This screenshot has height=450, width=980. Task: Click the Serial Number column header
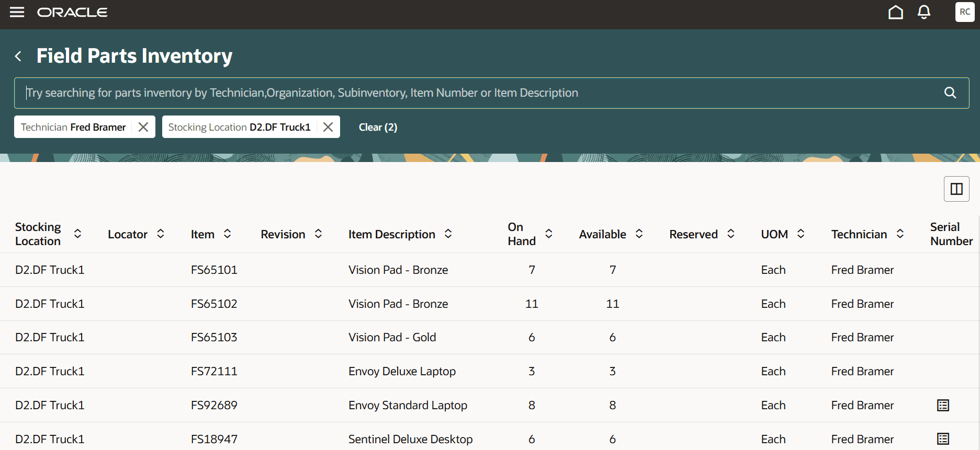tap(951, 234)
